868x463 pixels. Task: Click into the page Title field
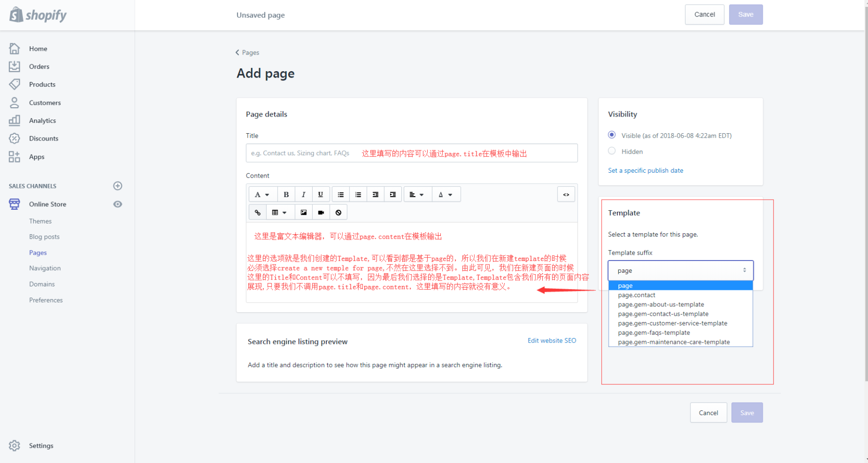pos(412,153)
